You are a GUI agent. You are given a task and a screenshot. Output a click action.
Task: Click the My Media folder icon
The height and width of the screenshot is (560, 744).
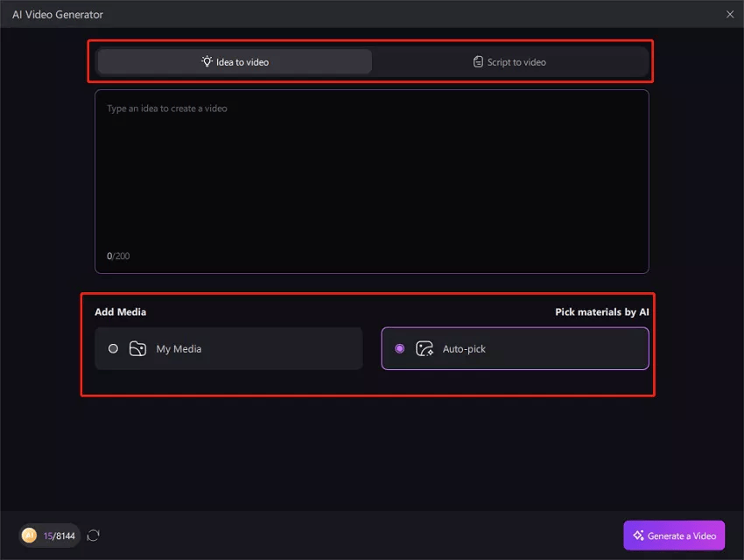[137, 349]
